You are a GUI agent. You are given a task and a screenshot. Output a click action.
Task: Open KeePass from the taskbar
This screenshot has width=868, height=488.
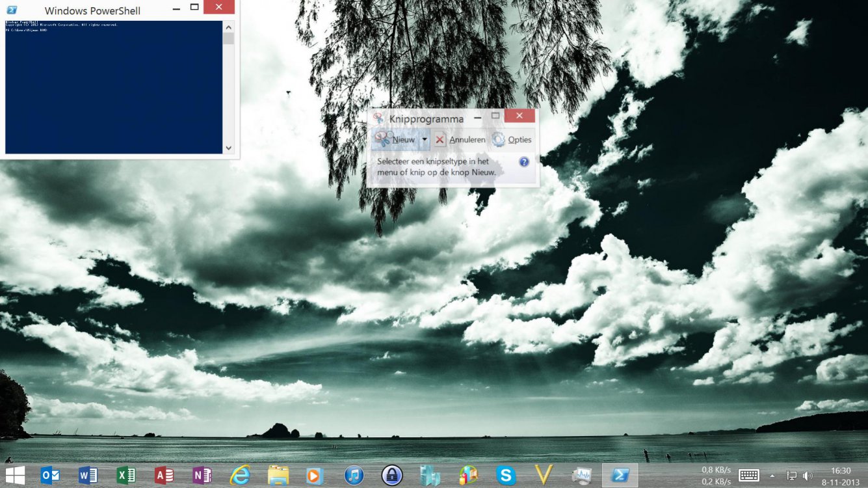point(392,475)
